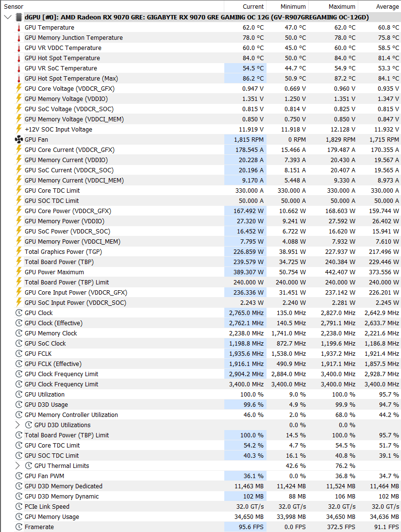Select the GPU SoC Power (VDDCR_SOC) row label
The width and height of the screenshot is (401, 532).
pyautogui.click(x=67, y=232)
